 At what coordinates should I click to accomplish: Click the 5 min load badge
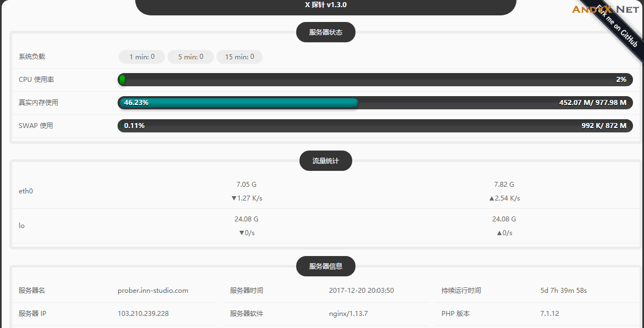pos(190,57)
